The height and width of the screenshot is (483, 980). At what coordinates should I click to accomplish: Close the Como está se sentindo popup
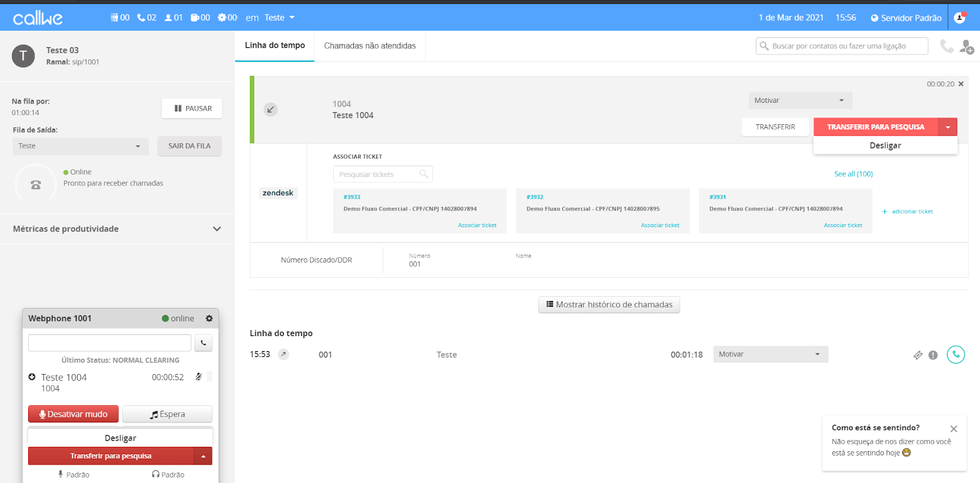tap(953, 429)
